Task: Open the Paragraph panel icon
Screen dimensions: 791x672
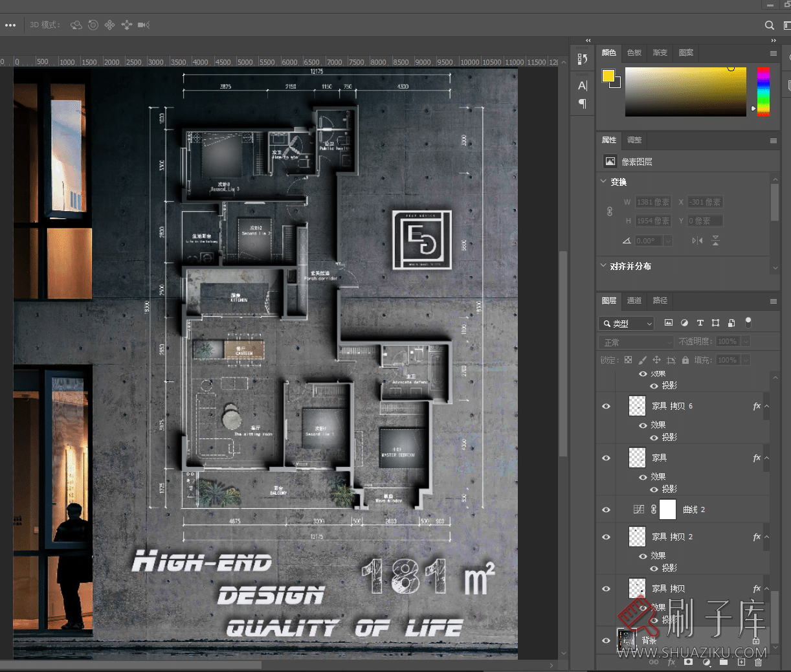Action: click(582, 104)
